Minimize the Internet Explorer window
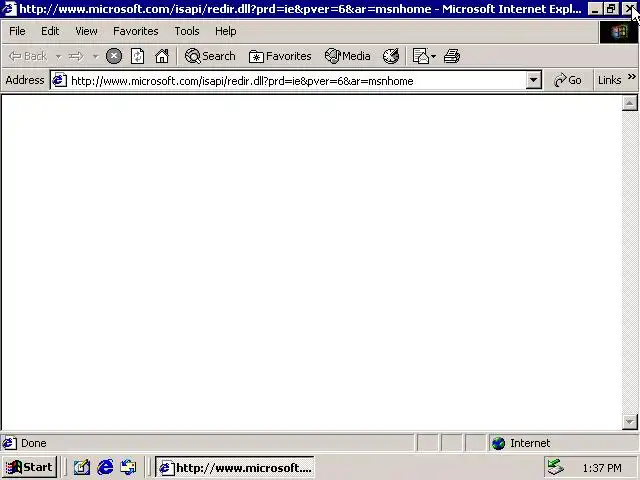The width and height of the screenshot is (640, 480). [x=595, y=9]
